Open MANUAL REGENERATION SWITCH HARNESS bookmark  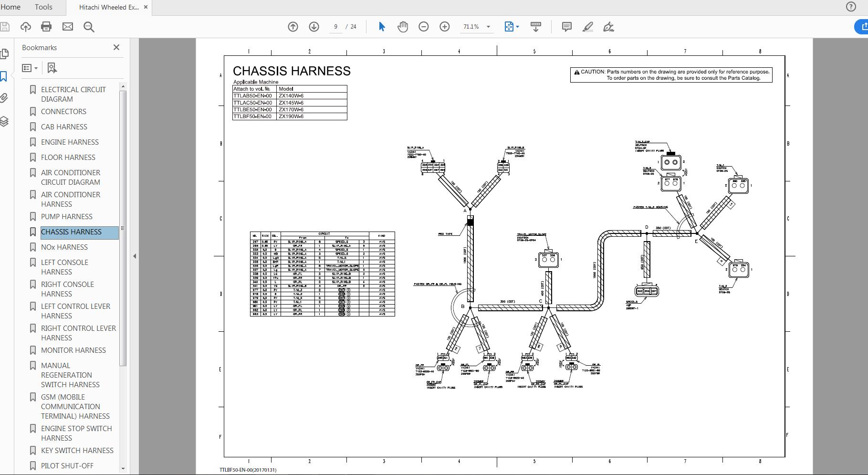pyautogui.click(x=70, y=375)
